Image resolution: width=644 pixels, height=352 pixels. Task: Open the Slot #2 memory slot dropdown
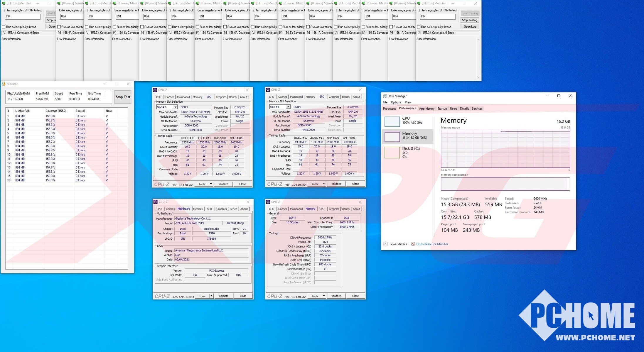tap(175, 107)
